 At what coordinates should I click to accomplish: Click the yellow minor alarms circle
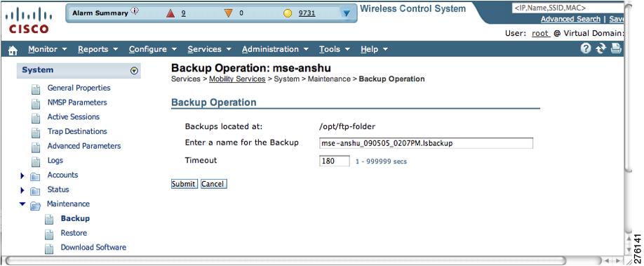[x=288, y=13]
